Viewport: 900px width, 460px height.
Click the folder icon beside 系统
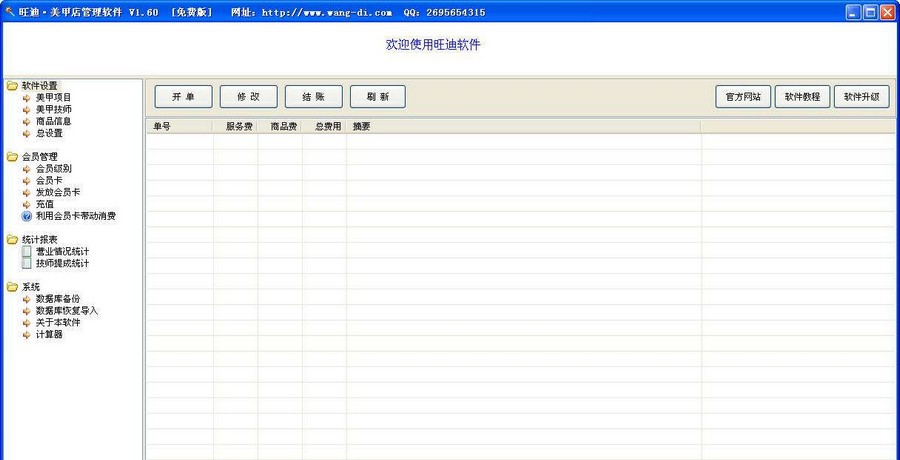(x=12, y=287)
